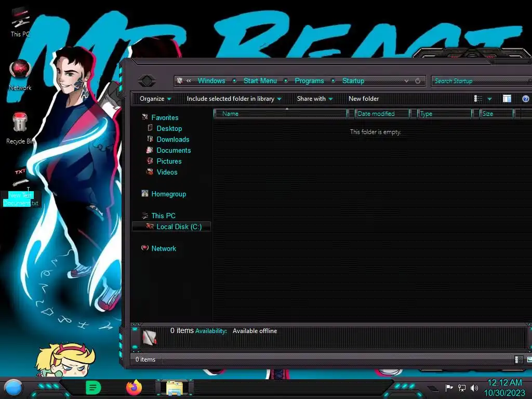Screen dimensions: 532x399
Task: Open the address bar history dropdown
Action: pyautogui.click(x=406, y=81)
